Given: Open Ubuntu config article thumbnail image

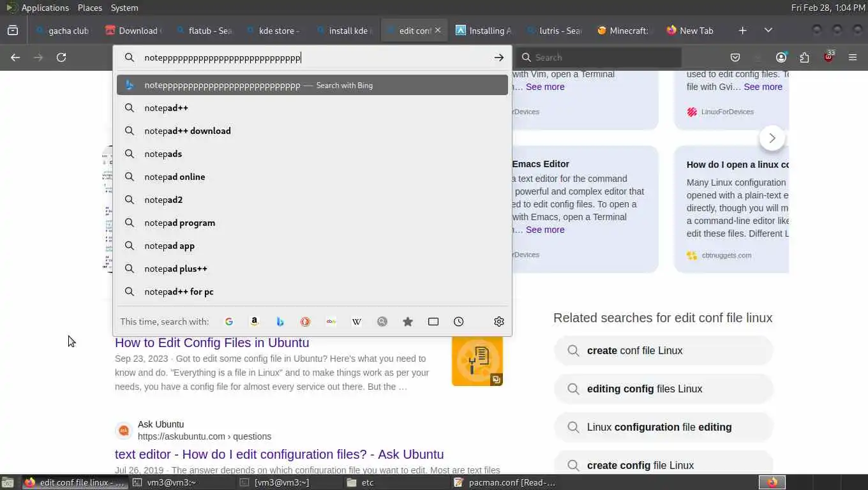Looking at the screenshot, I should (477, 360).
